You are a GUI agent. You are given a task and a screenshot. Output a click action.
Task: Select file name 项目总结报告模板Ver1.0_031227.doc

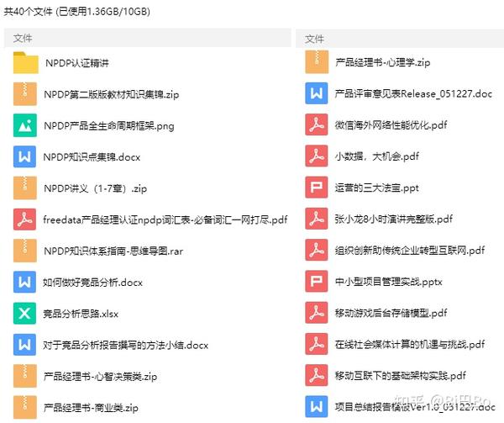click(x=415, y=407)
